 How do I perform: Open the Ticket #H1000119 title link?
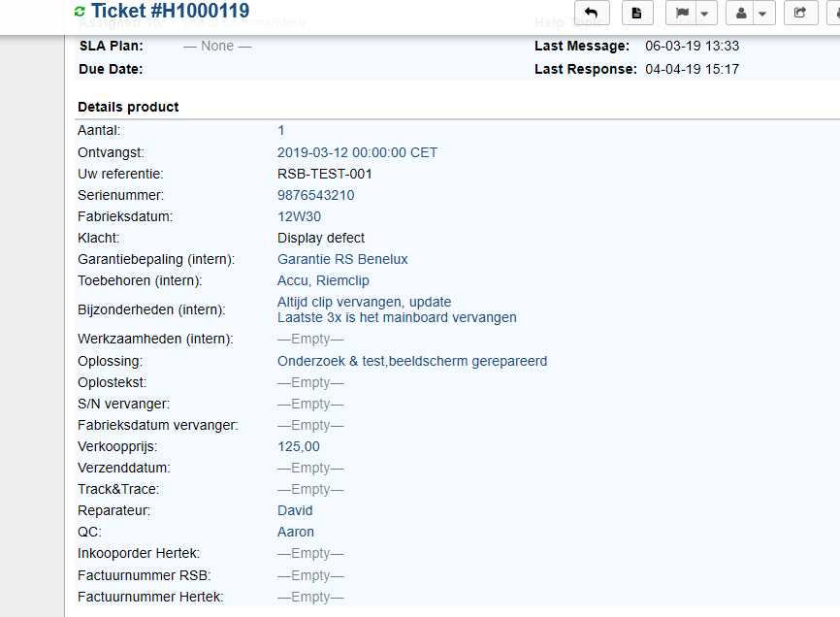[x=171, y=11]
